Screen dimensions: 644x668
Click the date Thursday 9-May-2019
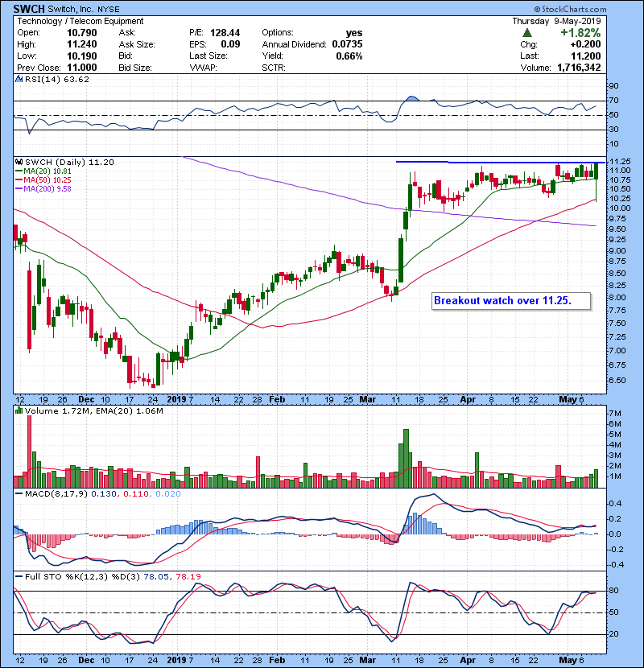tap(556, 21)
